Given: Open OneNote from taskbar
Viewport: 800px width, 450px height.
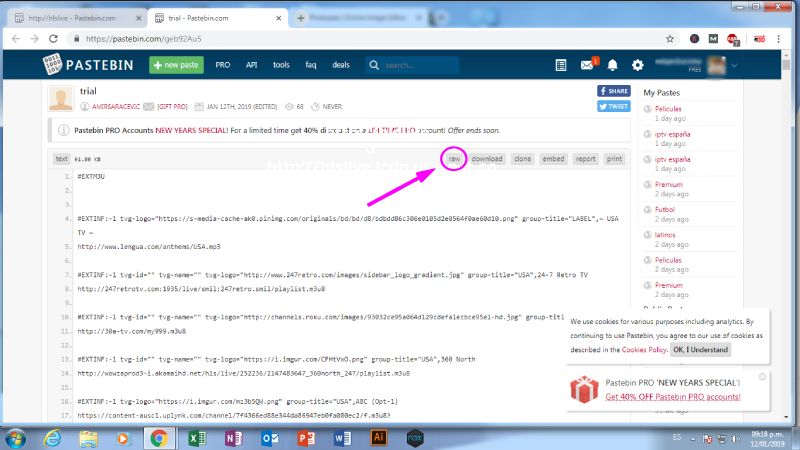Looking at the screenshot, I should [x=233, y=438].
